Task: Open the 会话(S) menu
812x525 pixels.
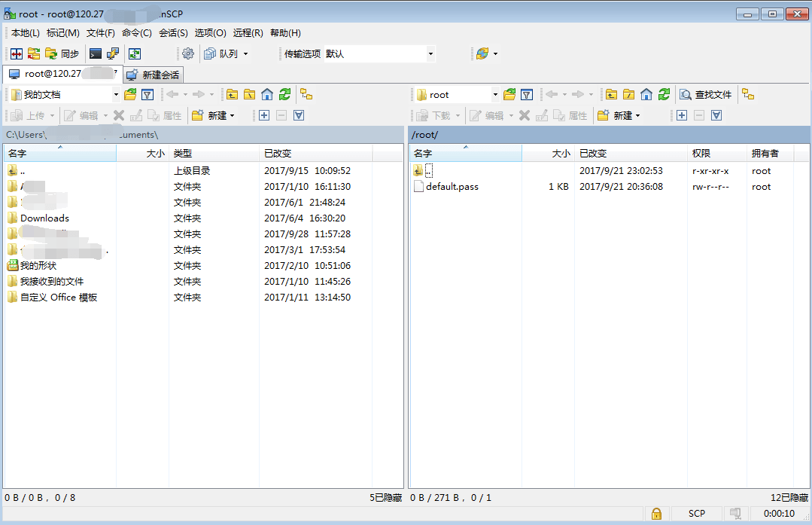Action: coord(174,33)
